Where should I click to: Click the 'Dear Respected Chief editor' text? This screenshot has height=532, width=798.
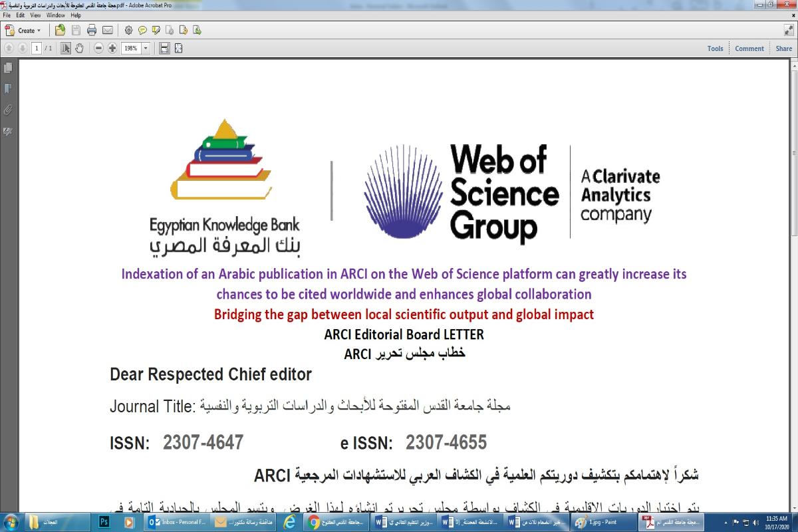tap(211, 374)
